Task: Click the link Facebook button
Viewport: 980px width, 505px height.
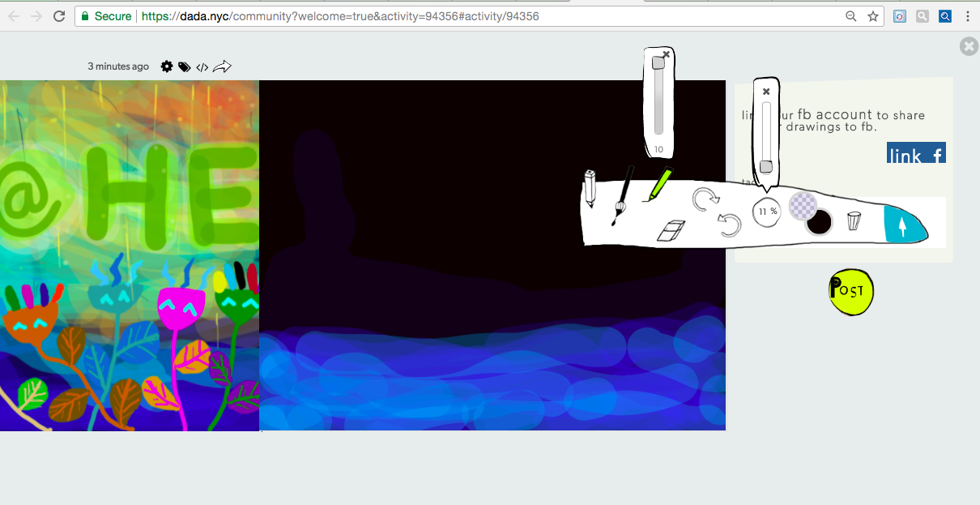Action: [x=916, y=153]
